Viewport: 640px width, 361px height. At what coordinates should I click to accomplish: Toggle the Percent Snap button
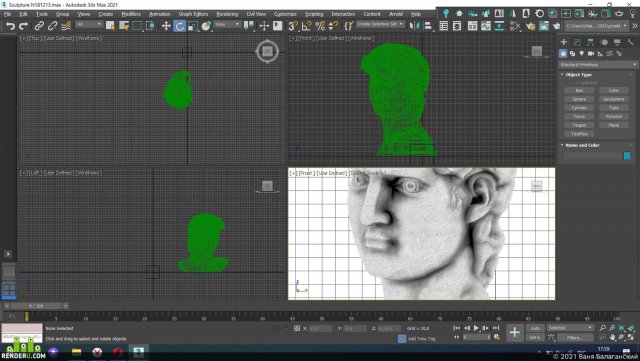(x=320, y=26)
